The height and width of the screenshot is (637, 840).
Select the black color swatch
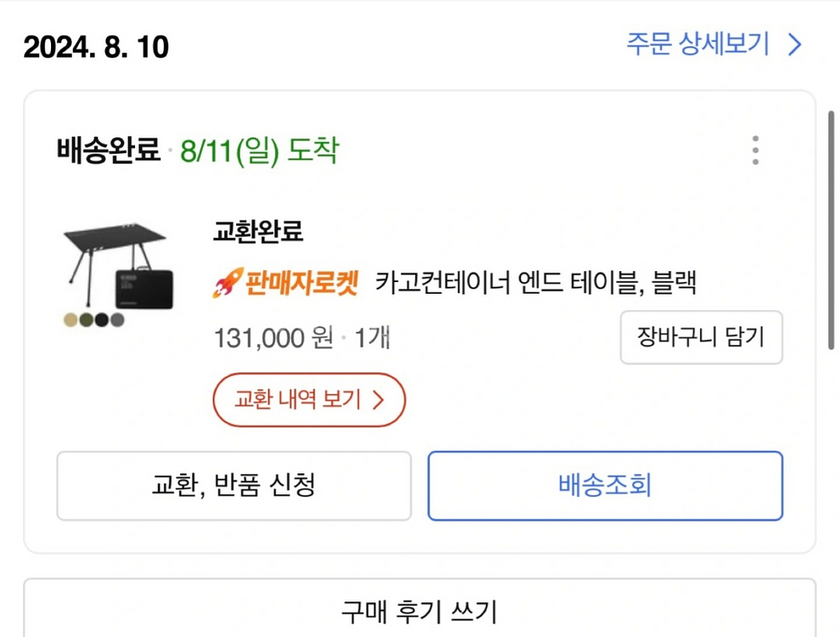(x=103, y=320)
